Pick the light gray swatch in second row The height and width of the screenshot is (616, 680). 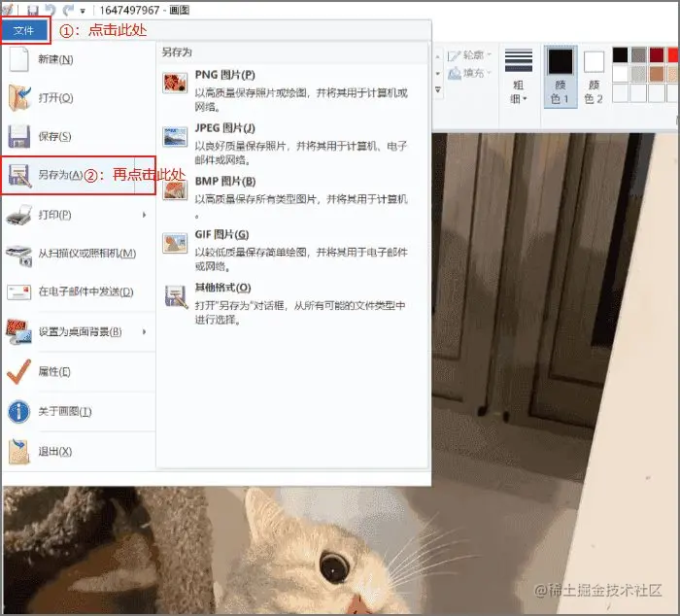(x=639, y=74)
